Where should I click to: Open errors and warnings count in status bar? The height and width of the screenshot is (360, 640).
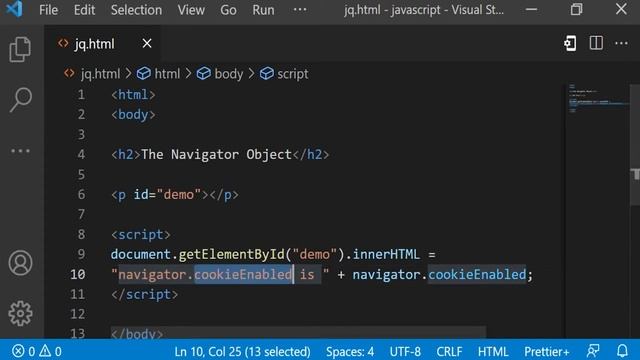point(37,351)
